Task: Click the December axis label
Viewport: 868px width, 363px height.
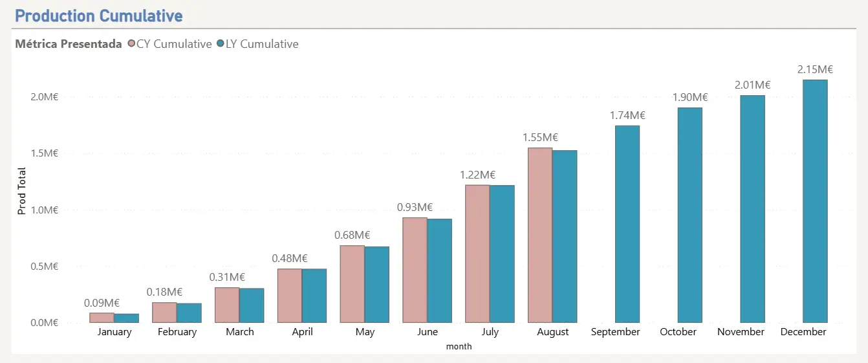Action: pyautogui.click(x=803, y=332)
